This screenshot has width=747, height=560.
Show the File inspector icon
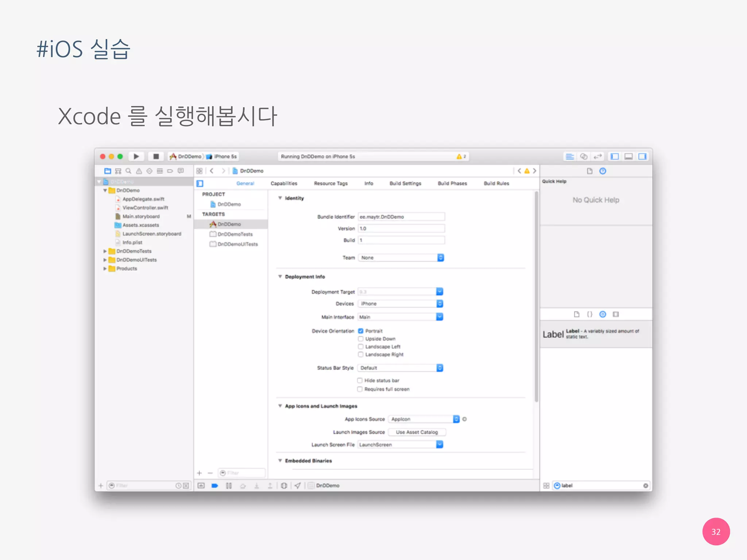click(589, 171)
